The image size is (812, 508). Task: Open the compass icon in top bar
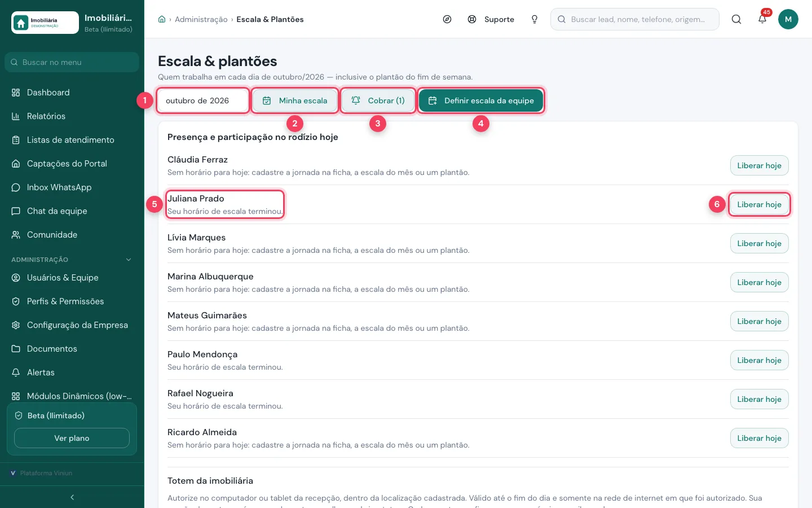tap(447, 19)
